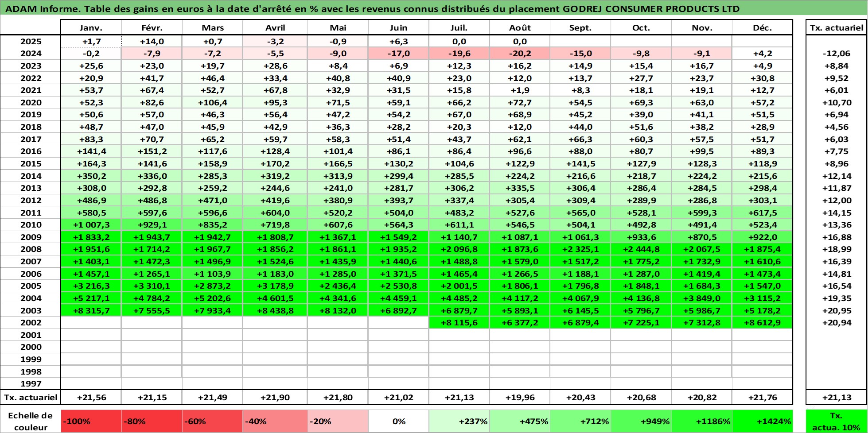
Task: Select the Nov. column header
Action: tap(702, 27)
